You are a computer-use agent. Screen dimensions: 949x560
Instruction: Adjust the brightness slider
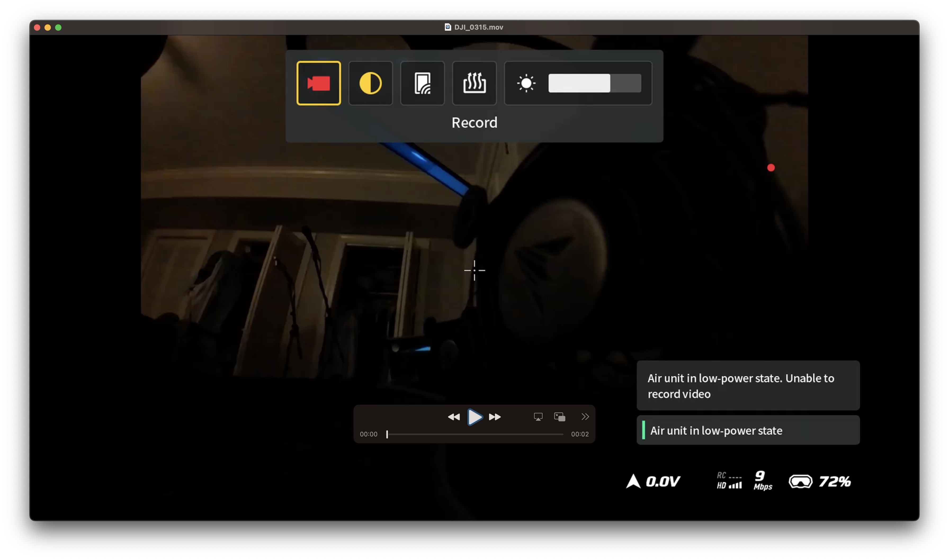(594, 83)
